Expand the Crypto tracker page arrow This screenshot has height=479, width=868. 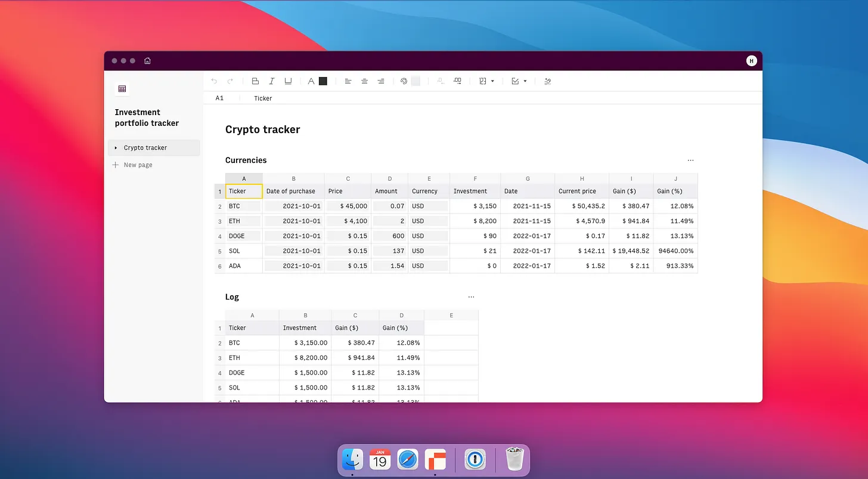(116, 148)
